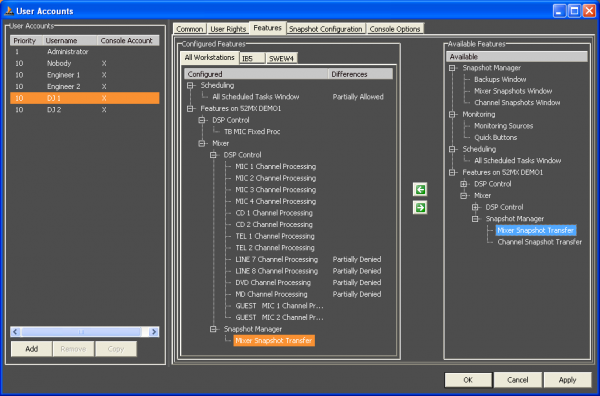Select Mixer Snapshots Window in Available tree
This screenshot has width=600, height=396.
pos(513,91)
